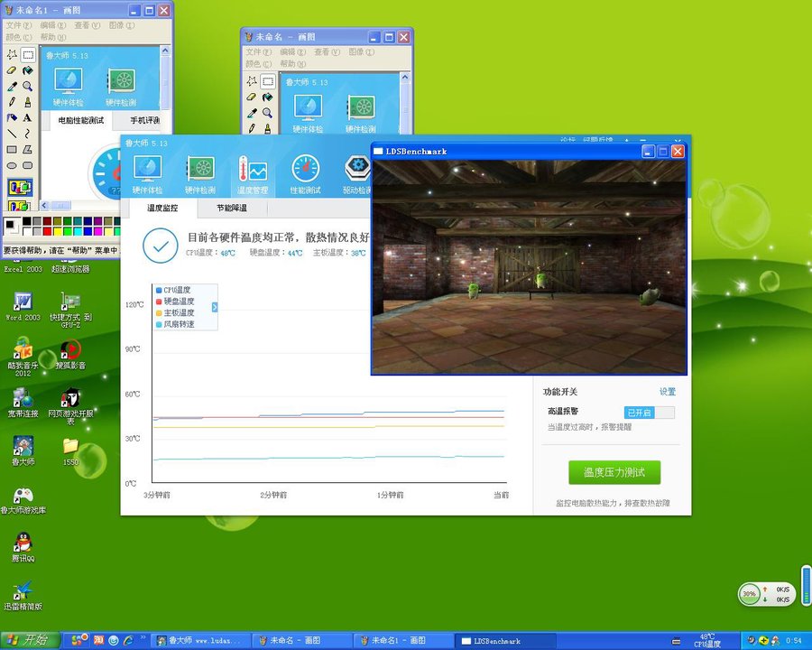
Task: Switch to the 节能降温 tab
Action: coord(232,208)
